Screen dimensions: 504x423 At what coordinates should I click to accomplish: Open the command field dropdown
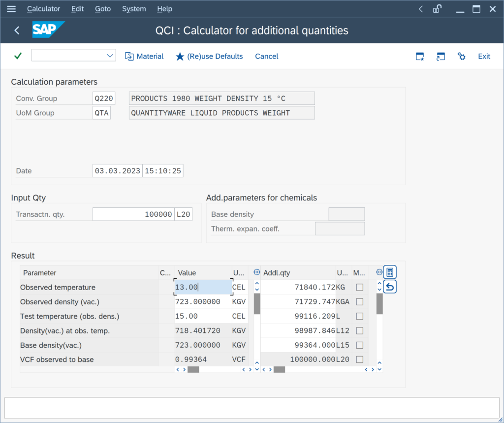[110, 56]
